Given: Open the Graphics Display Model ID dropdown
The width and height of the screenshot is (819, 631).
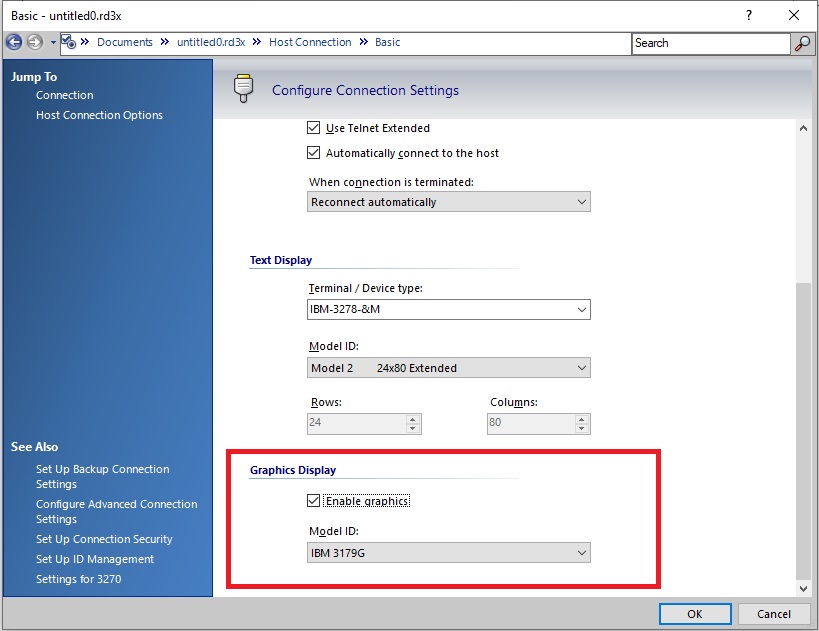Looking at the screenshot, I should pos(449,552).
